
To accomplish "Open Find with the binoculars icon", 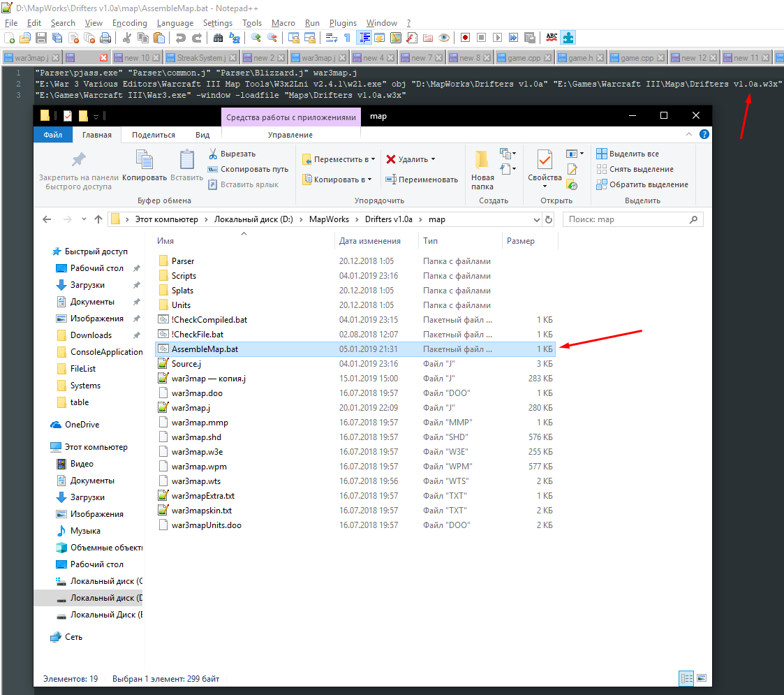I will [218, 38].
